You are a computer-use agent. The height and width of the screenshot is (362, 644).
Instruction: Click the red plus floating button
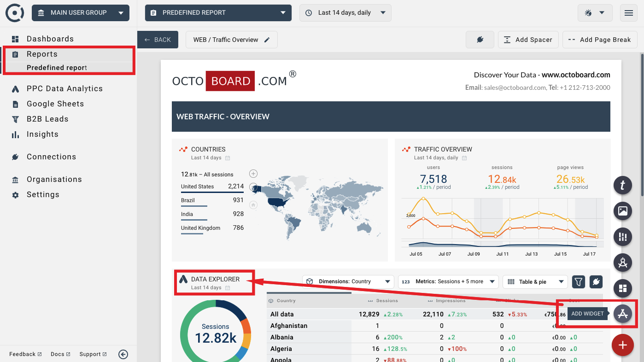[x=623, y=345]
